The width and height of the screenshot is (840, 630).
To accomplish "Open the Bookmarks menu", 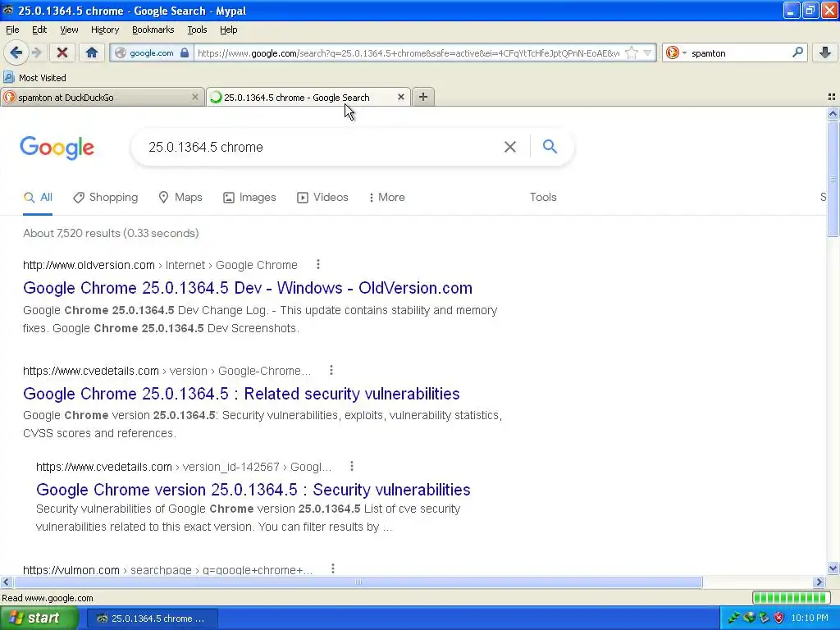I will 153,30.
